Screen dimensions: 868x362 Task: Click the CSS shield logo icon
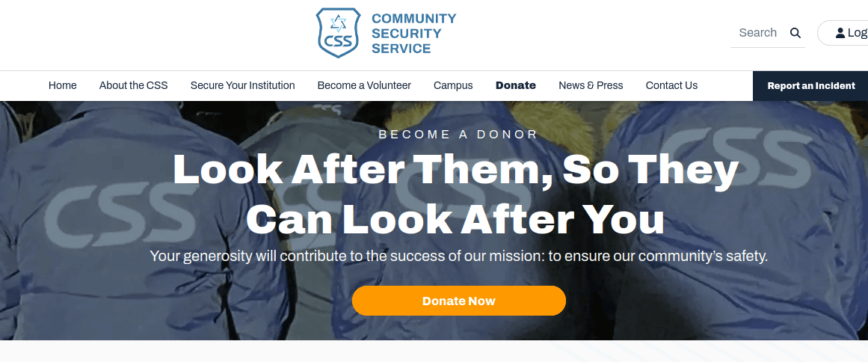tap(338, 33)
